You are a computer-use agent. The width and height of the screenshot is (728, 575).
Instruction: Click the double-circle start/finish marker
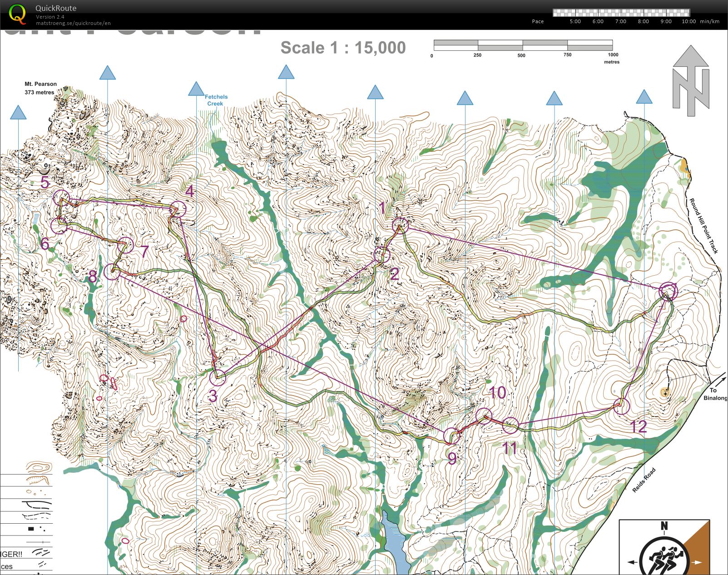668,291
